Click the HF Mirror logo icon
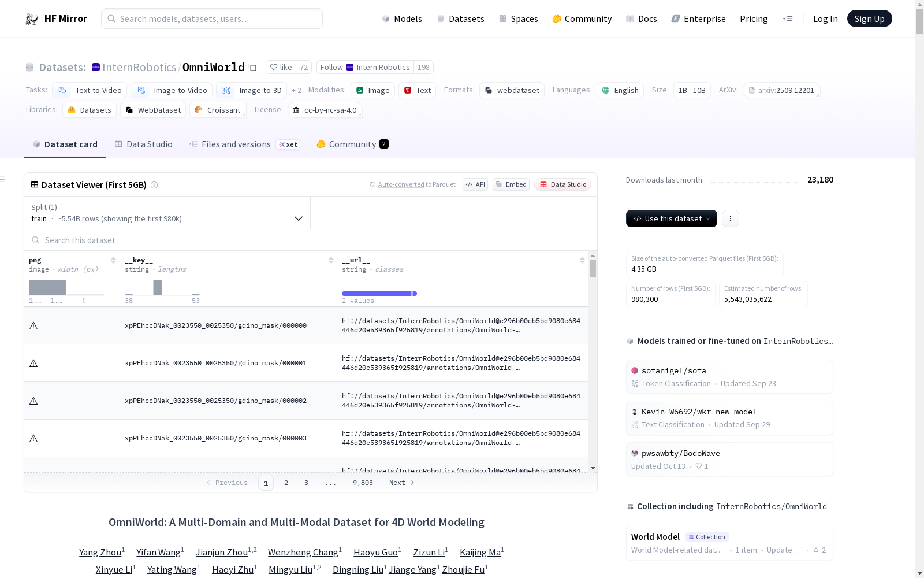 click(x=32, y=19)
